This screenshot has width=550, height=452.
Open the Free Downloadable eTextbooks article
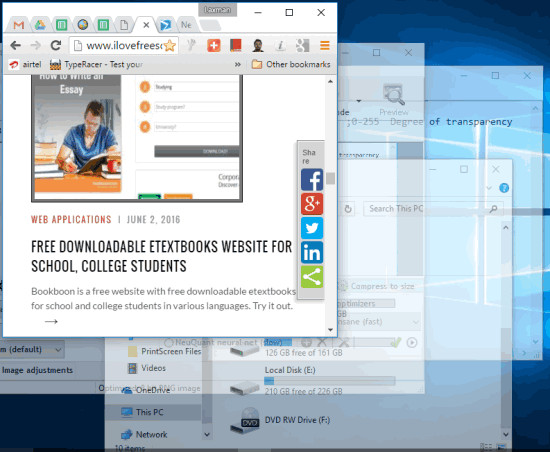coord(161,256)
